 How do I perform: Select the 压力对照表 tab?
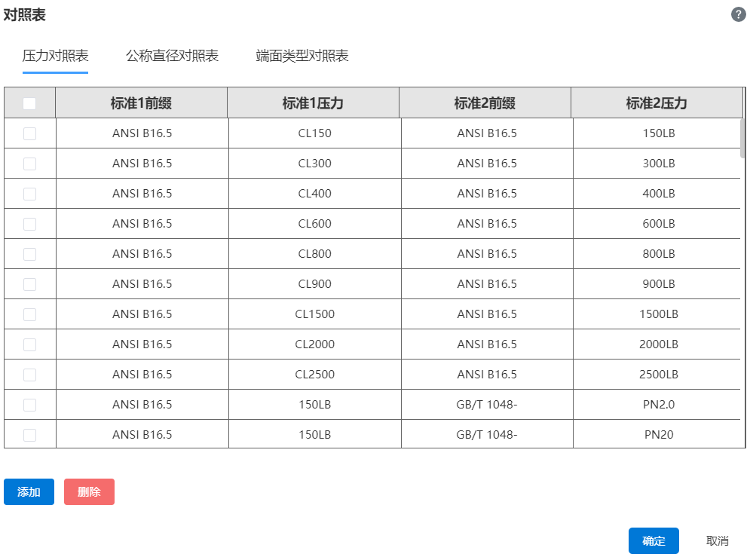click(x=56, y=56)
